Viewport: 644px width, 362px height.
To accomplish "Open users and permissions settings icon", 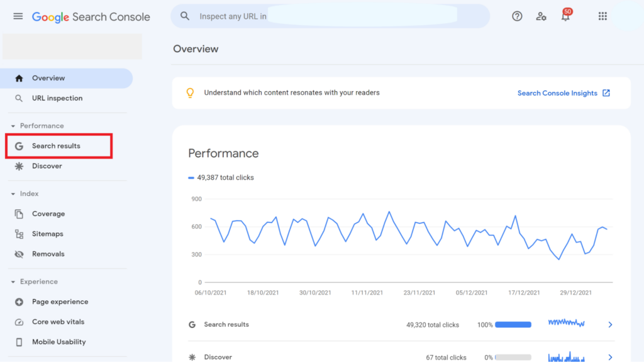I will tap(541, 16).
